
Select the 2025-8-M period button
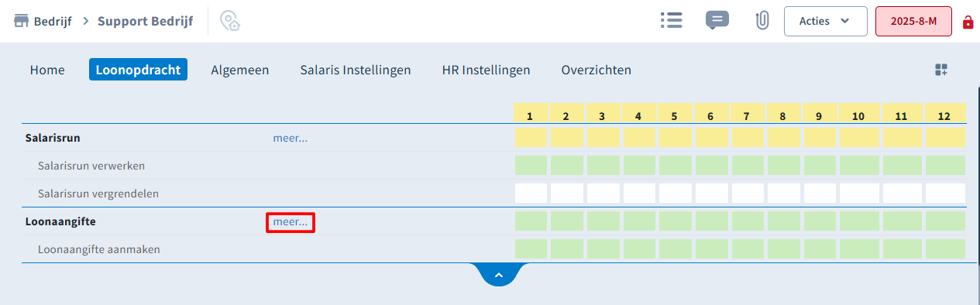coord(913,21)
